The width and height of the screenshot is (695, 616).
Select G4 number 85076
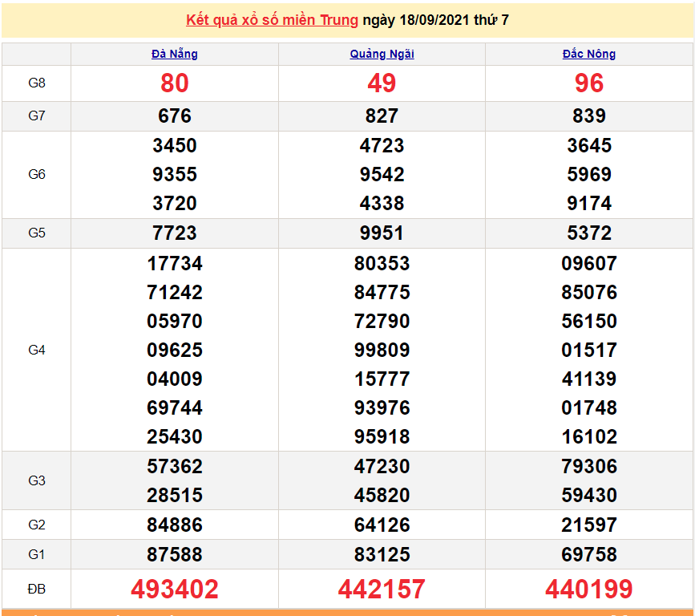click(x=589, y=292)
